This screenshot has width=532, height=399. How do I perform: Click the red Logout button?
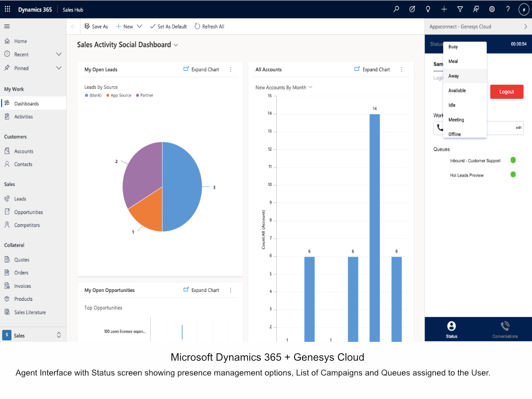pyautogui.click(x=507, y=91)
